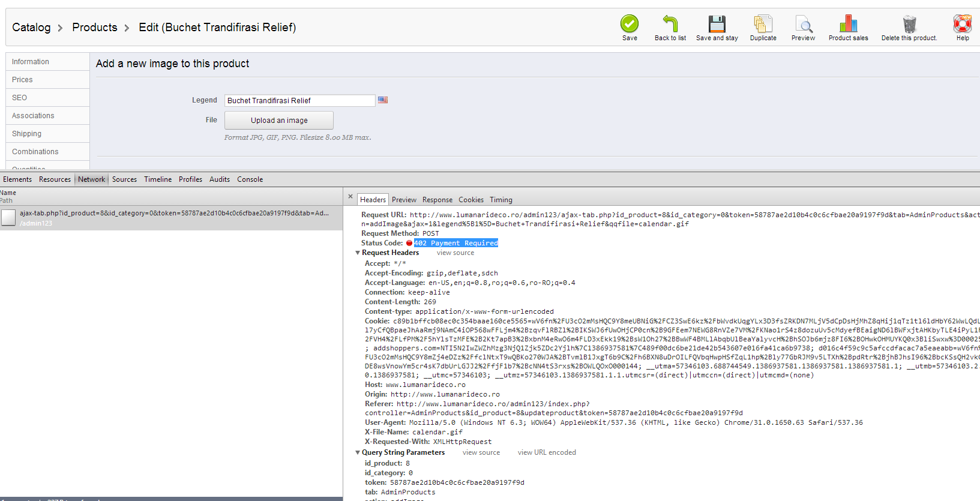
Task: Collapse the Request Headers section
Action: pos(358,253)
